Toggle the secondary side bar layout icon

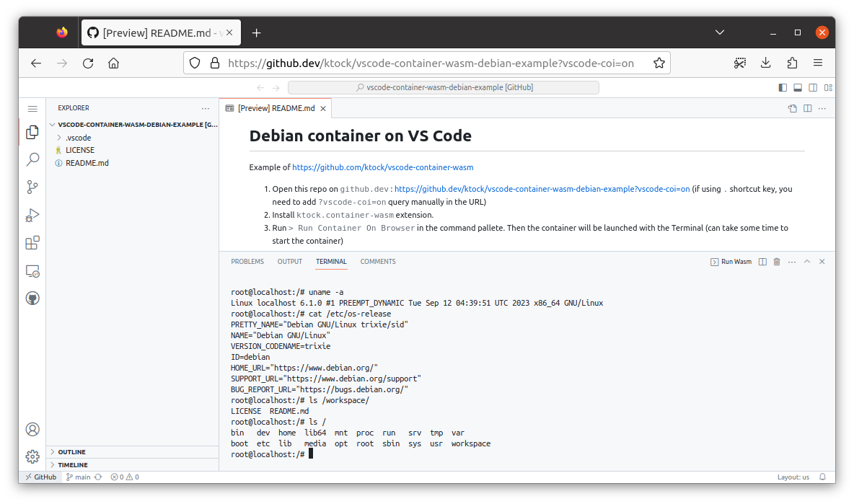point(813,87)
